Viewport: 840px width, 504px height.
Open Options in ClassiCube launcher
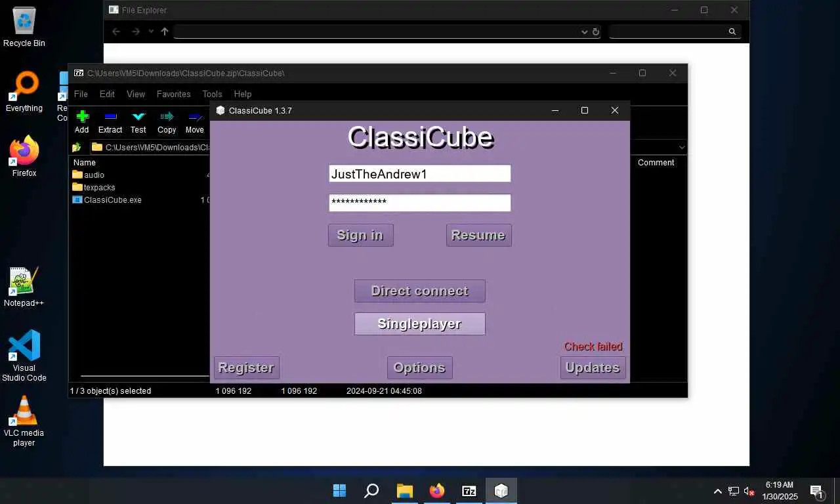pyautogui.click(x=419, y=367)
